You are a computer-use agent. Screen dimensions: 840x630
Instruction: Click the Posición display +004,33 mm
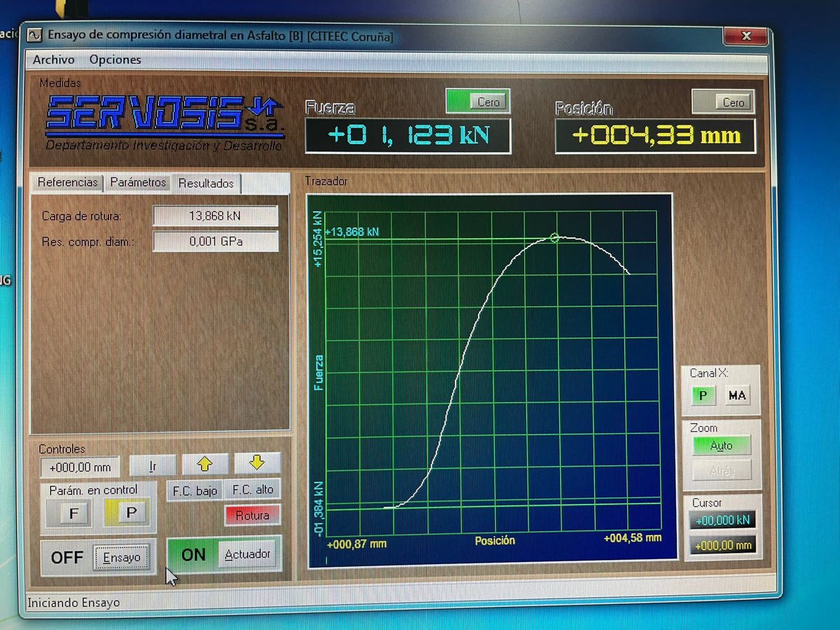655,136
